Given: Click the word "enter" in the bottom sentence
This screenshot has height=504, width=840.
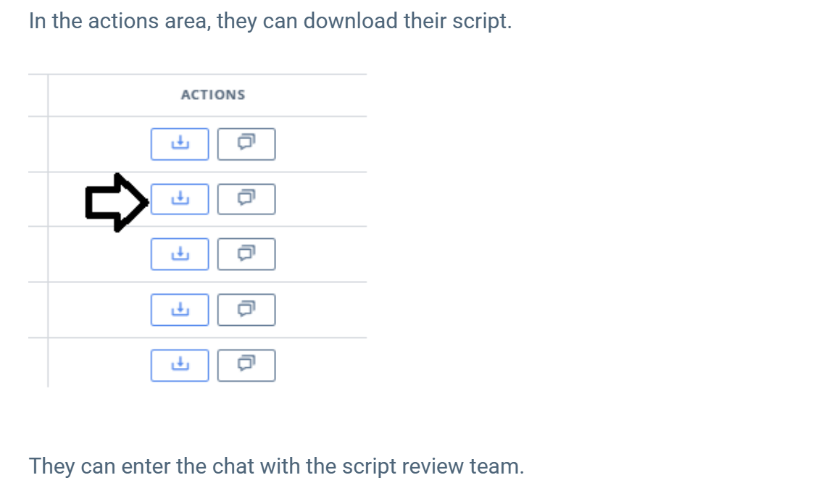Looking at the screenshot, I should tap(146, 466).
